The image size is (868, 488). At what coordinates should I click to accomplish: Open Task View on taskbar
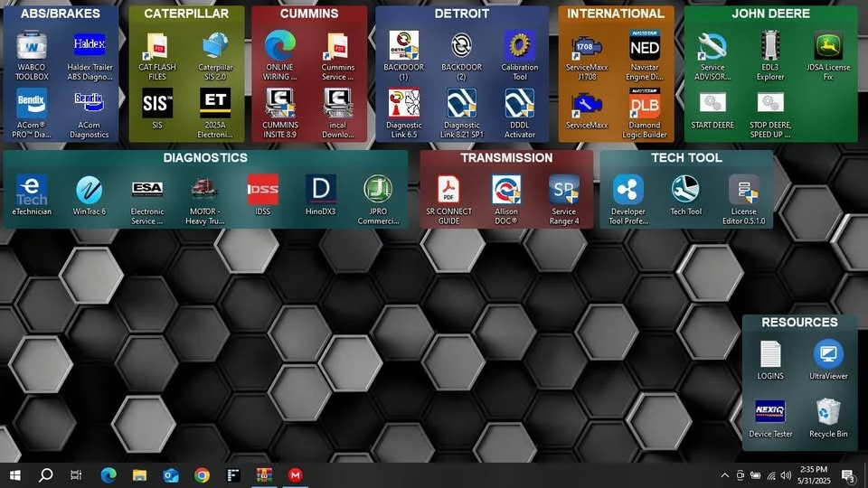[x=76, y=474]
